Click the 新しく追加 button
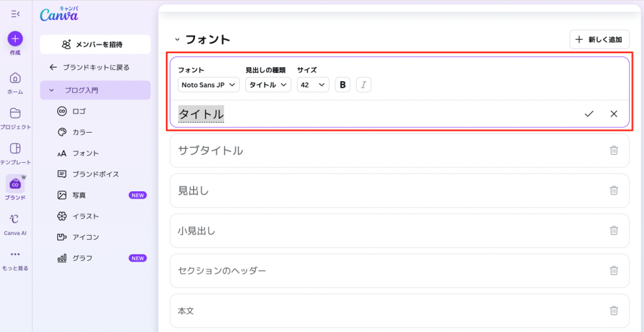Image resolution: width=644 pixels, height=332 pixels. (x=599, y=40)
